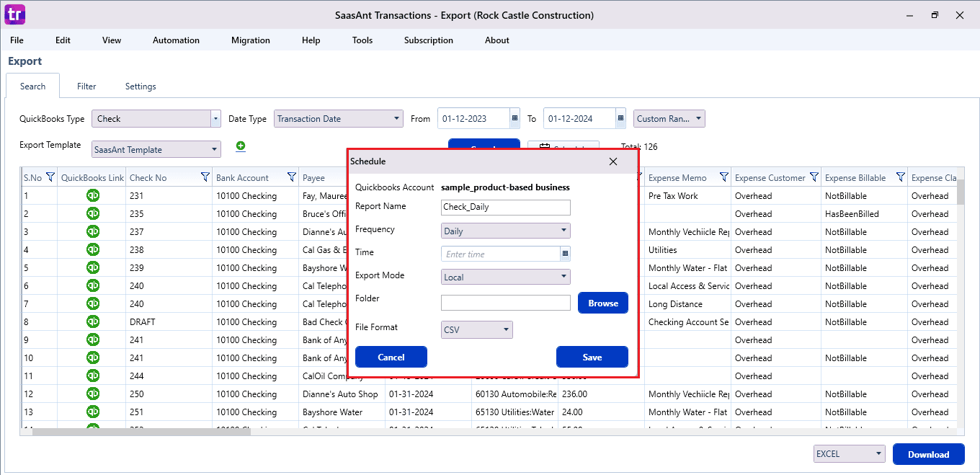Open QuickBooks link icon for row 1
980x475 pixels.
tap(93, 195)
